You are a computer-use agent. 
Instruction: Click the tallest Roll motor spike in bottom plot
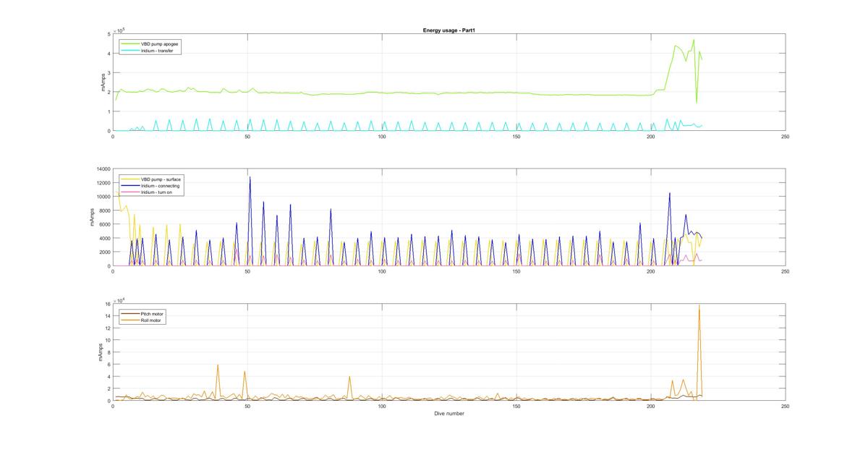(x=699, y=306)
